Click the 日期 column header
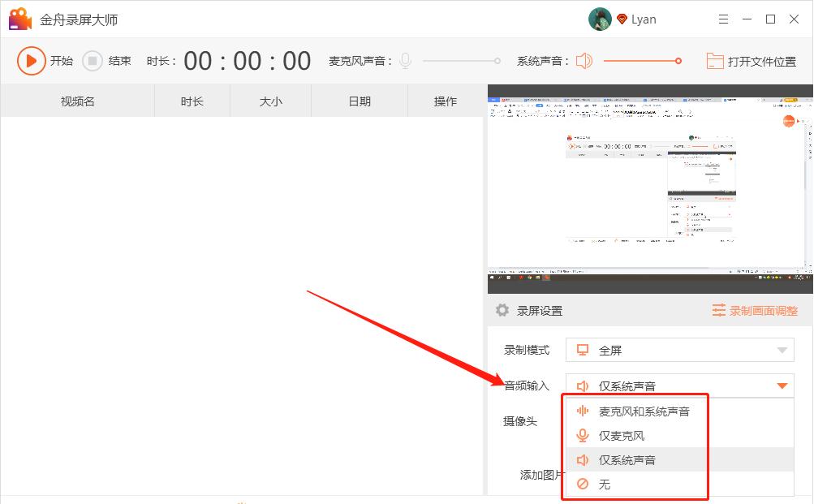This screenshot has width=814, height=504. tap(359, 101)
